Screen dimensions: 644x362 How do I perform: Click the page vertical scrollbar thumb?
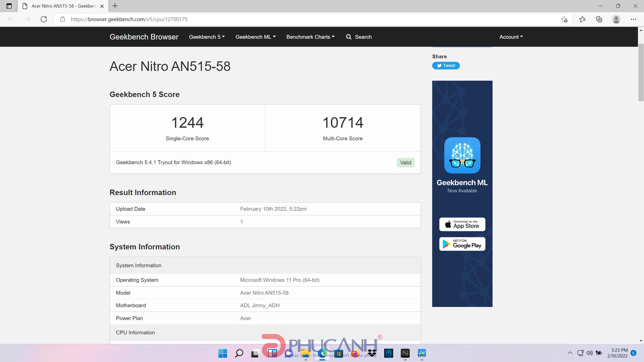click(641, 72)
